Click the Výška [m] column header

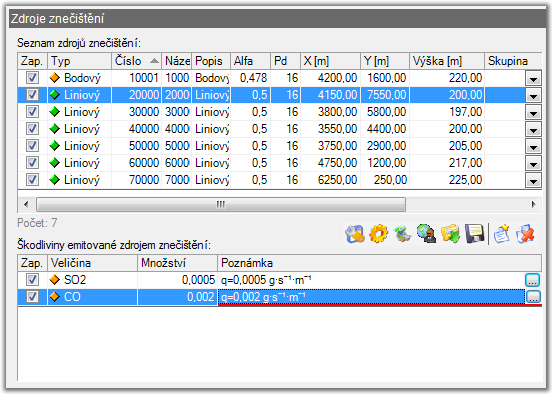tap(447, 61)
